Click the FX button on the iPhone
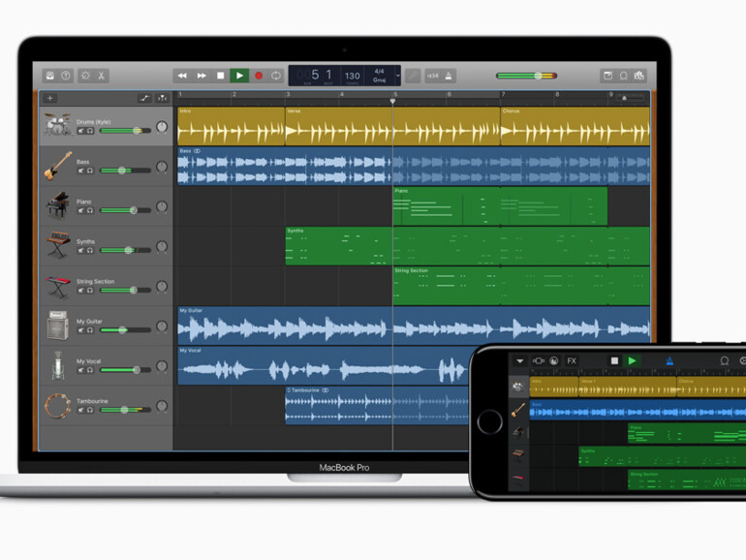The height and width of the screenshot is (560, 746). click(571, 361)
